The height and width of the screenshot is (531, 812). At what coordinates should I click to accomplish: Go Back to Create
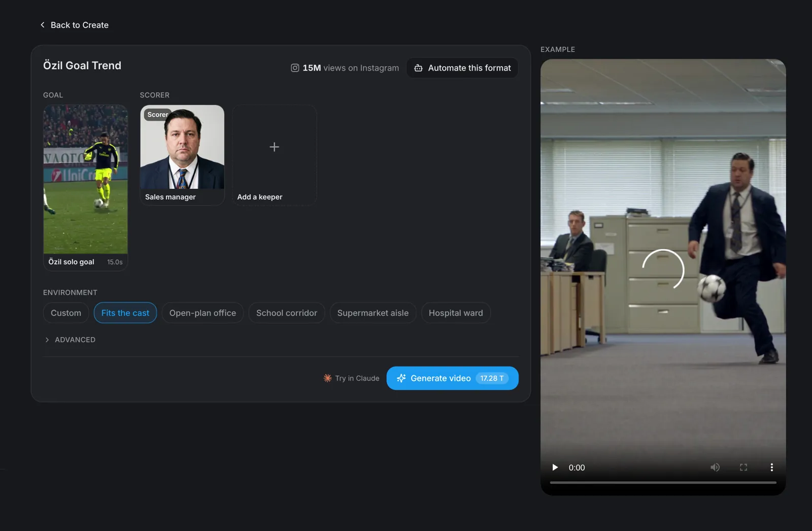point(74,25)
